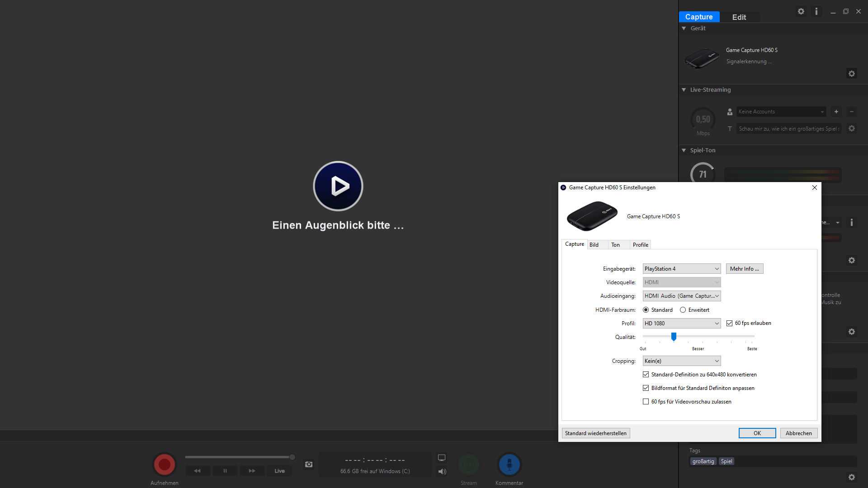Select the Erweitert HDMI-Farbraum radio button
The width and height of the screenshot is (868, 488).
683,310
